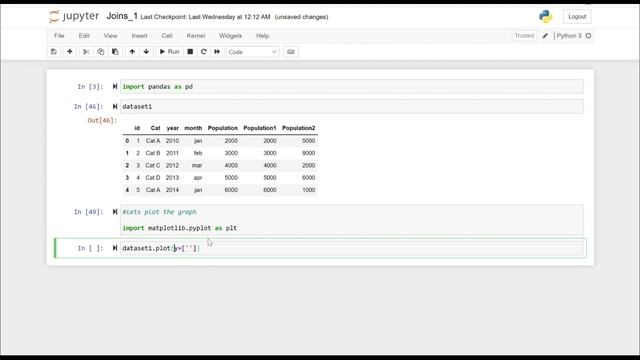Click the Trusted notebook indicator
640x360 pixels.
click(524, 36)
